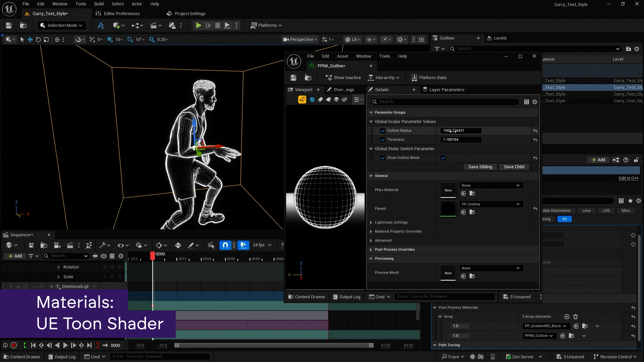Switch to the Layer Parameters tab

tap(443, 90)
